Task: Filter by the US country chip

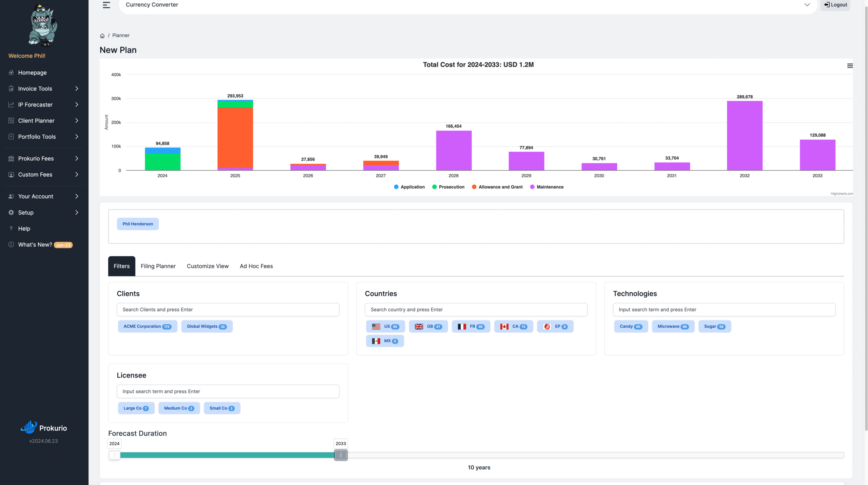Action: (x=386, y=326)
